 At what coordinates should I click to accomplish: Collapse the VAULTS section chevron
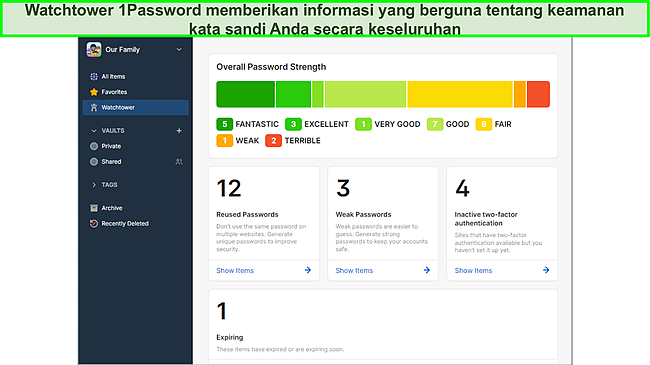pyautogui.click(x=94, y=131)
